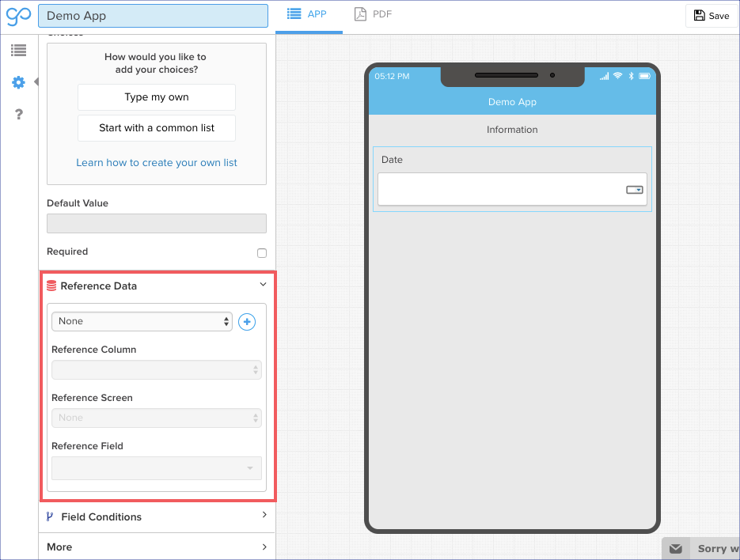Enable the Required checkbox
This screenshot has height=560, width=740.
(x=262, y=253)
